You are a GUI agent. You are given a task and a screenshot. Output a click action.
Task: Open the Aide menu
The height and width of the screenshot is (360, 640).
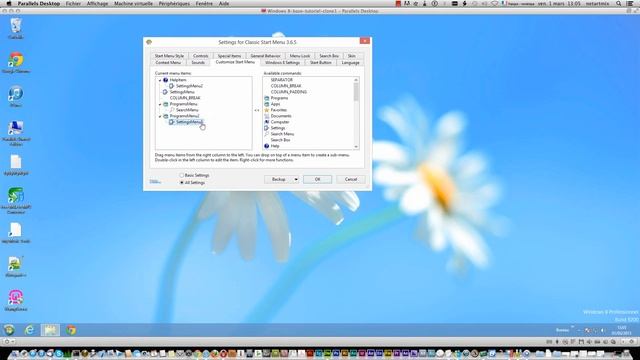click(x=224, y=3)
